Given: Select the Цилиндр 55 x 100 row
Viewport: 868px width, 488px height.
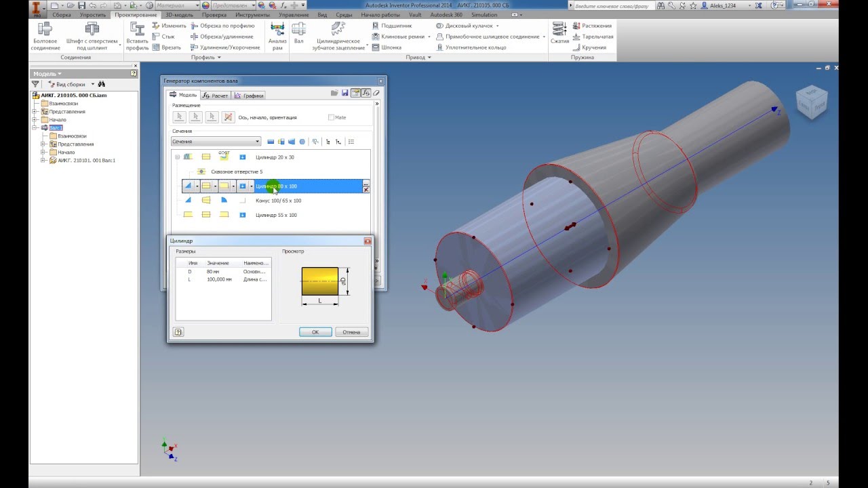Looking at the screenshot, I should coord(276,215).
